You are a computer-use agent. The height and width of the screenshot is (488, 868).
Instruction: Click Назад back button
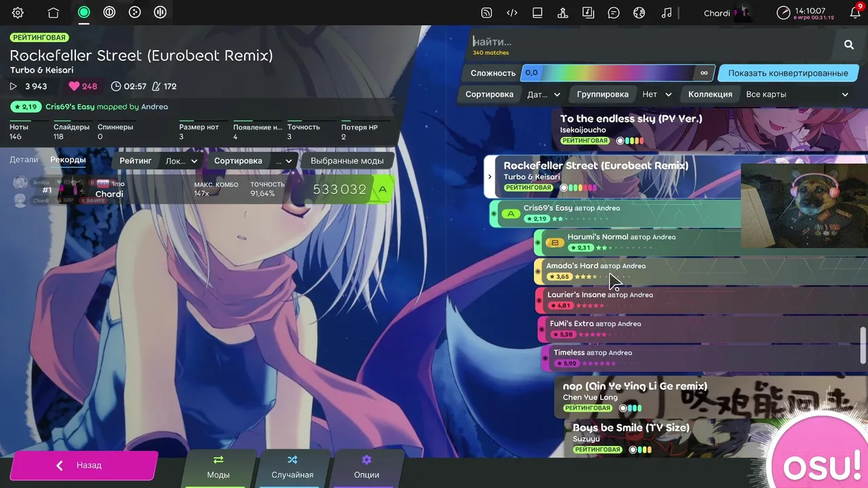83,466
